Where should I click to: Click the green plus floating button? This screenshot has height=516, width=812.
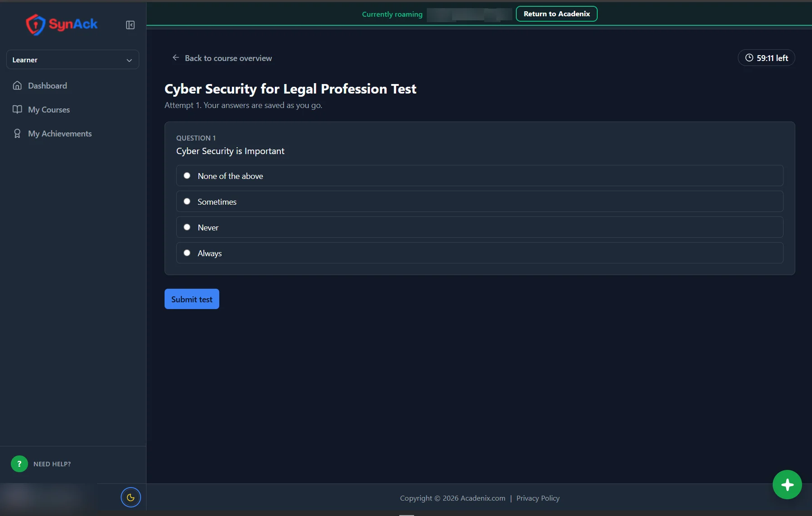coord(787,485)
